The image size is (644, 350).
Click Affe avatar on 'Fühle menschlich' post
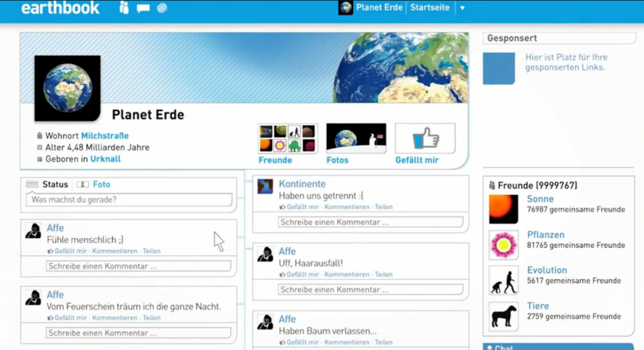(33, 230)
